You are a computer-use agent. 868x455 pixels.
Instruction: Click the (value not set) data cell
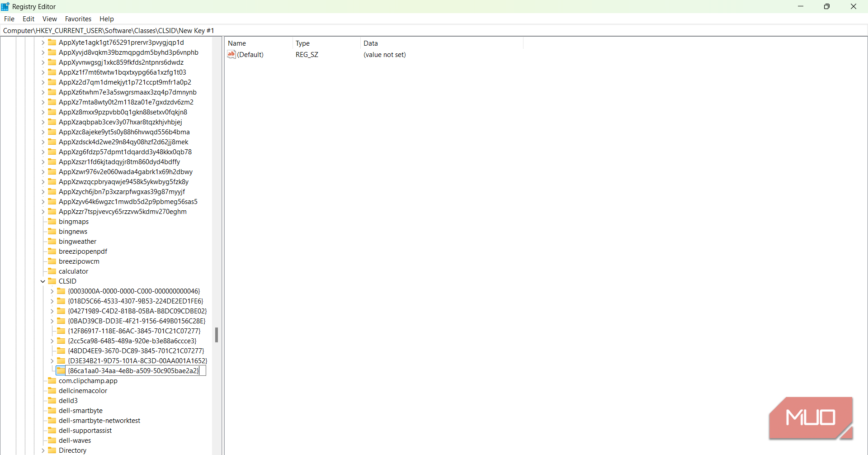(x=385, y=55)
